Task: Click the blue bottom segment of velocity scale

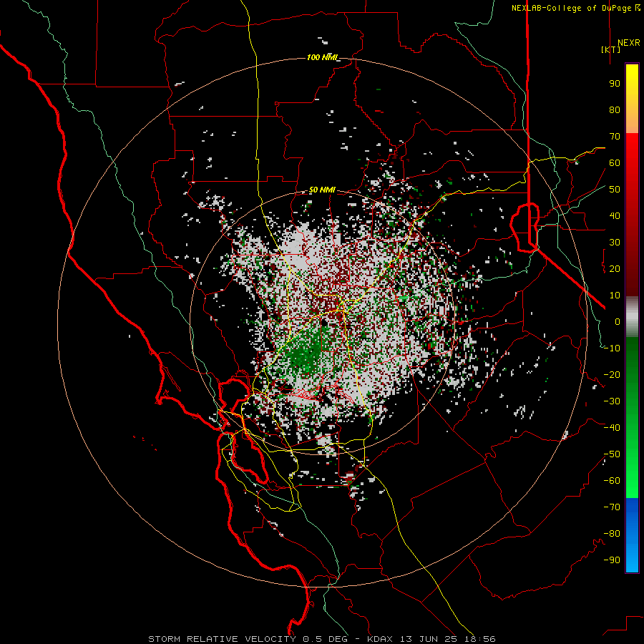Action: pyautogui.click(x=632, y=535)
